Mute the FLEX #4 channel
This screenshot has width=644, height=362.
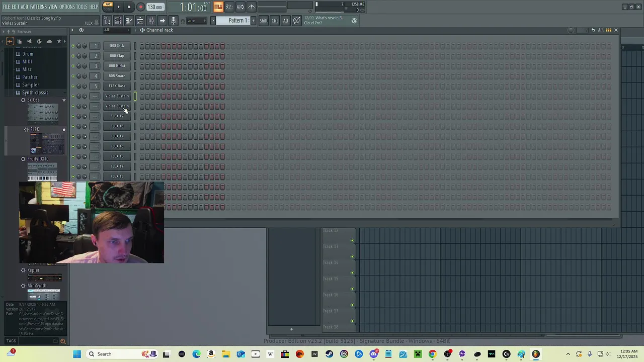point(73,136)
